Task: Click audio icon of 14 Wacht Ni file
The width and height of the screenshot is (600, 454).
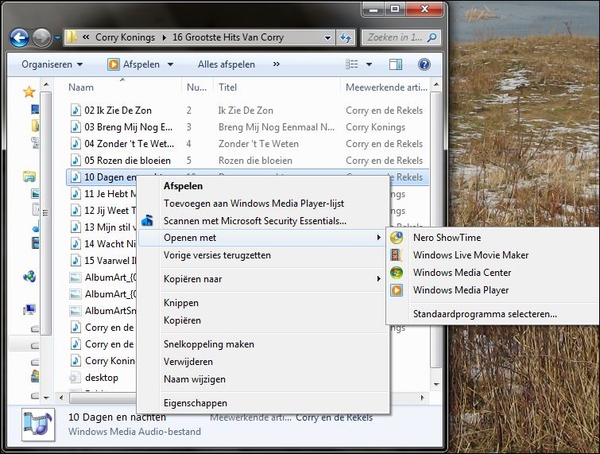Action: pyautogui.click(x=76, y=244)
